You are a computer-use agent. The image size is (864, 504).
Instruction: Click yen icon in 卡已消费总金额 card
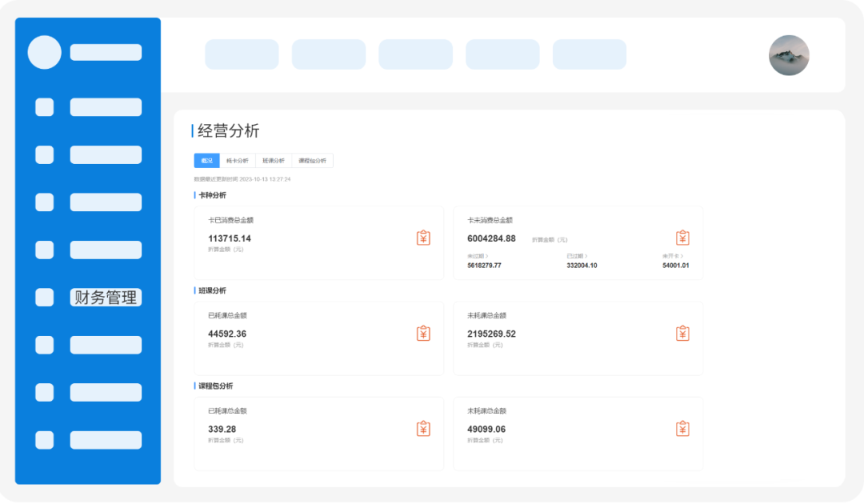423,238
